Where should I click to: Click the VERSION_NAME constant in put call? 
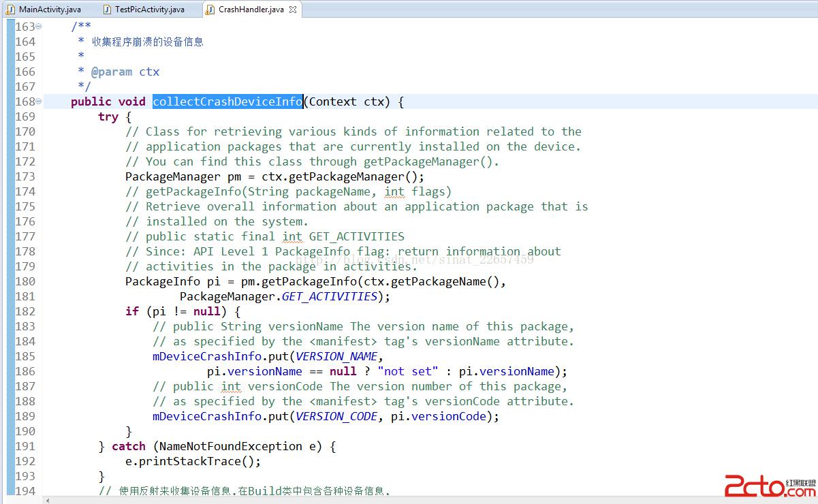[336, 356]
